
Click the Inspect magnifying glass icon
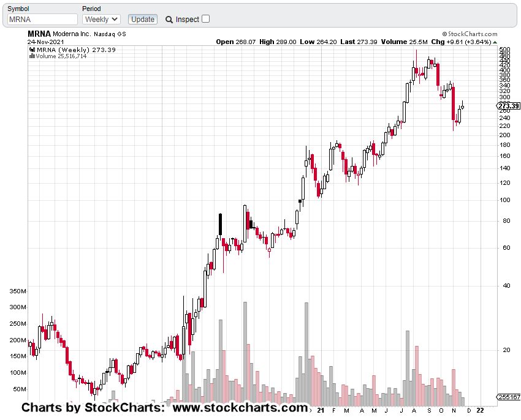pyautogui.click(x=169, y=20)
